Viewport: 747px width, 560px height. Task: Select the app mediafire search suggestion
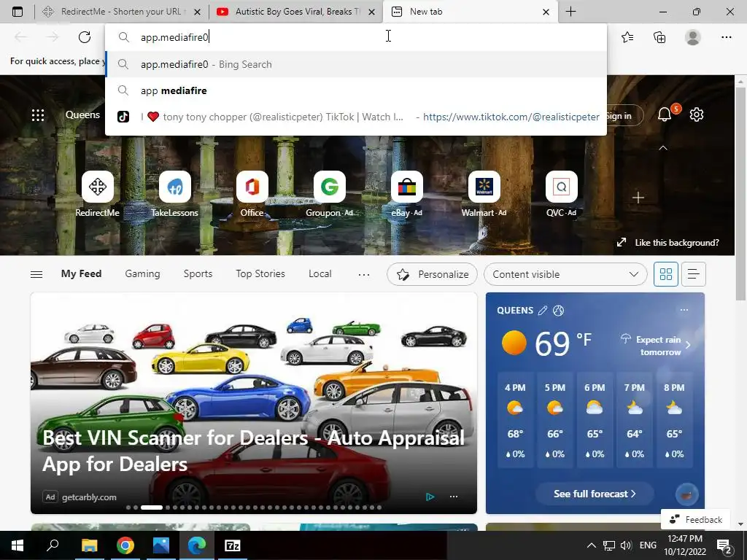point(356,90)
